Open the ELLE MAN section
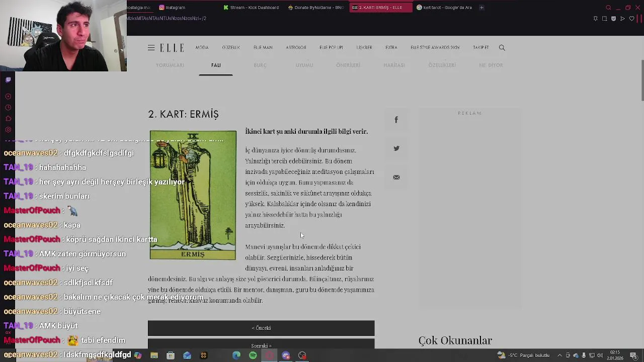Viewport: 644px width, 362px height. click(263, 48)
